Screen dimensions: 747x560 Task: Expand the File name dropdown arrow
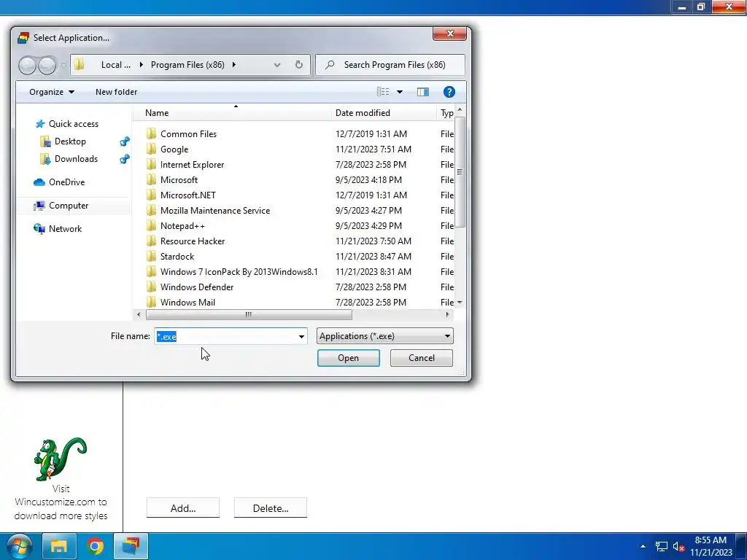[301, 337]
